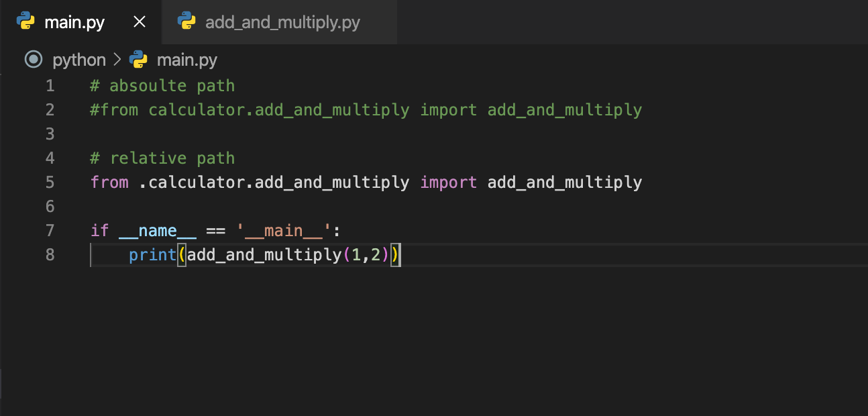Click the circular indicator left of the breadcrumb
868x416 pixels.
click(x=32, y=60)
